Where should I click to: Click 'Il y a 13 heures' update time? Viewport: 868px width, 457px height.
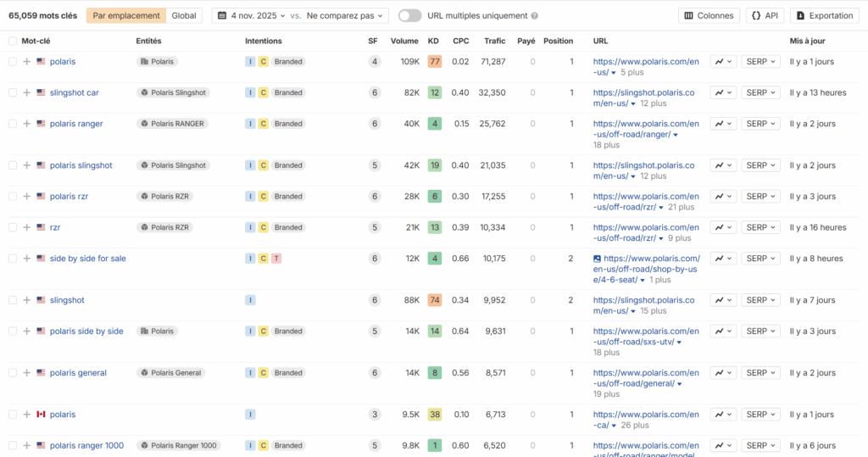tap(818, 92)
